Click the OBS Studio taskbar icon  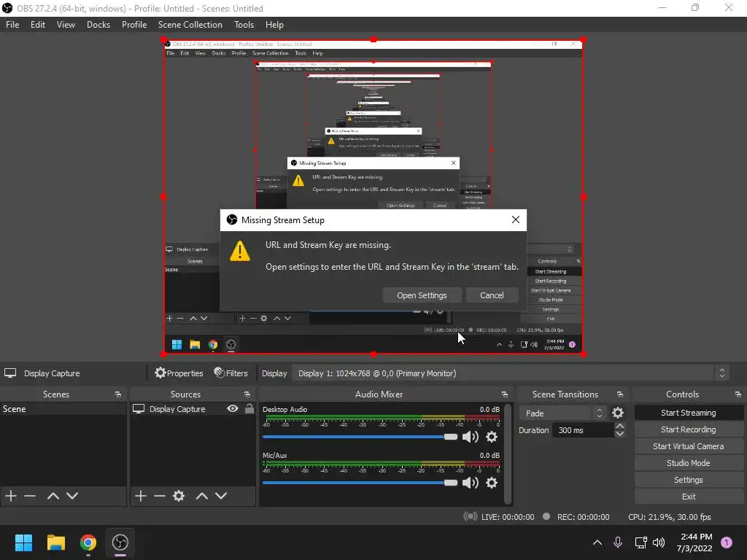coord(120,542)
